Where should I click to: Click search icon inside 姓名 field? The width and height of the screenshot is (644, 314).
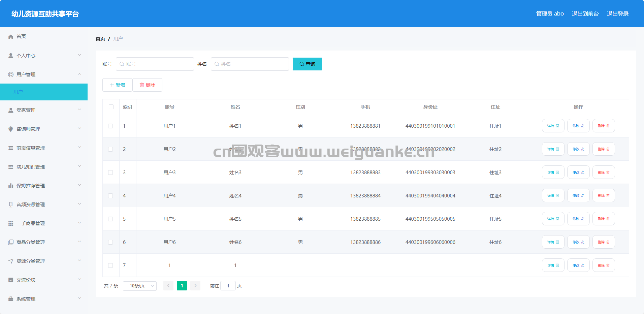click(217, 64)
